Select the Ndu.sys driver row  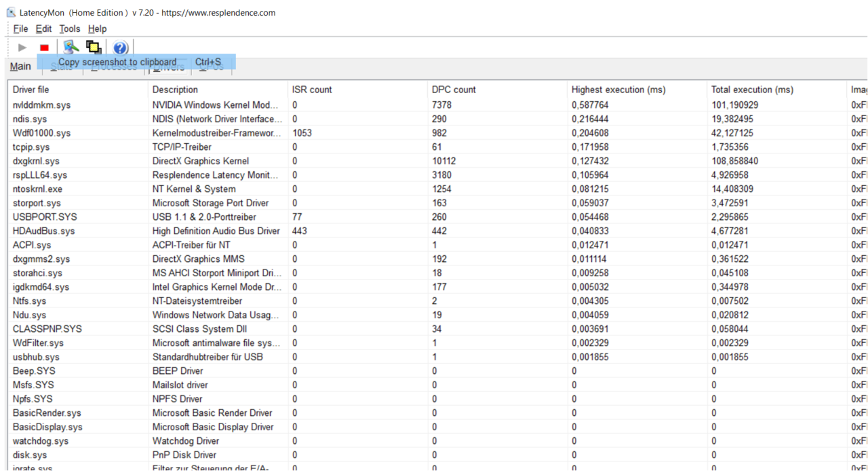click(x=437, y=315)
